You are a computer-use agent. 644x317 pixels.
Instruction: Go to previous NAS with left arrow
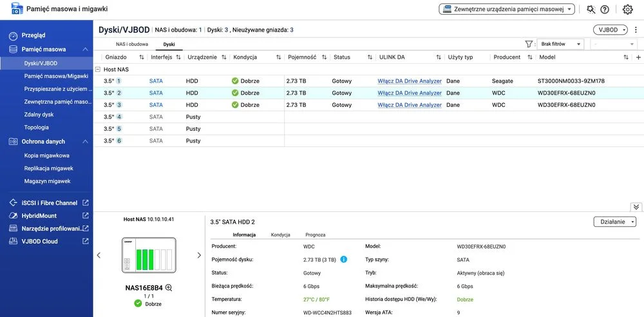click(99, 255)
